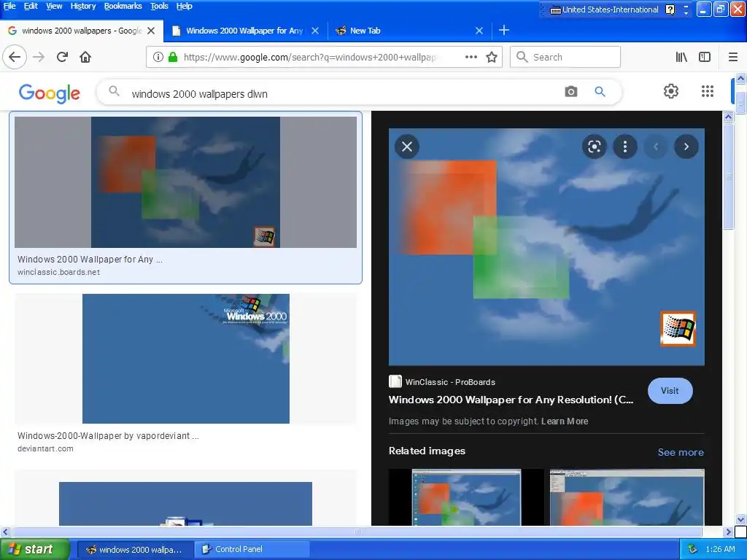The height and width of the screenshot is (560, 747).
Task: Click the forward navigation arrow
Action: tap(39, 57)
